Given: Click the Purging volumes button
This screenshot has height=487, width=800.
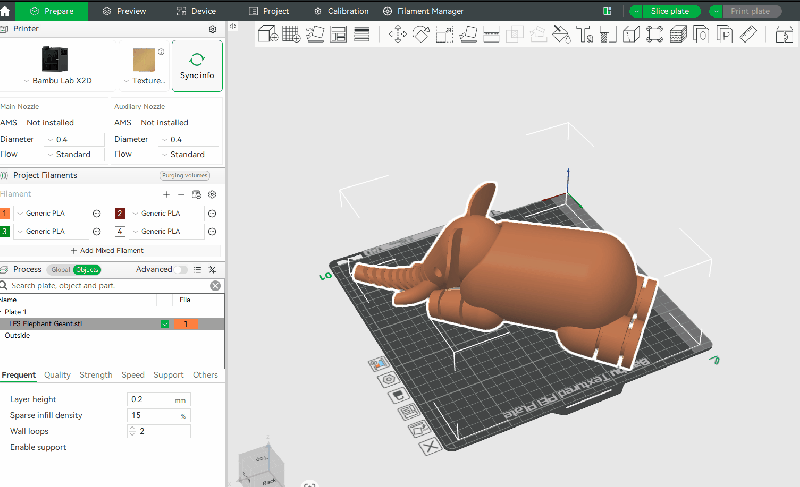Looking at the screenshot, I should click(185, 175).
